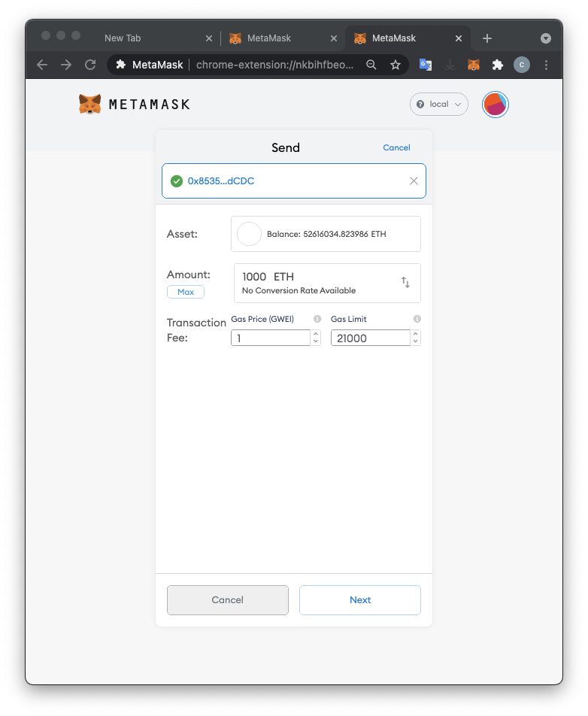Click the MetaMask fox logo in header
Image resolution: width=588 pixels, height=716 pixels.
89,104
